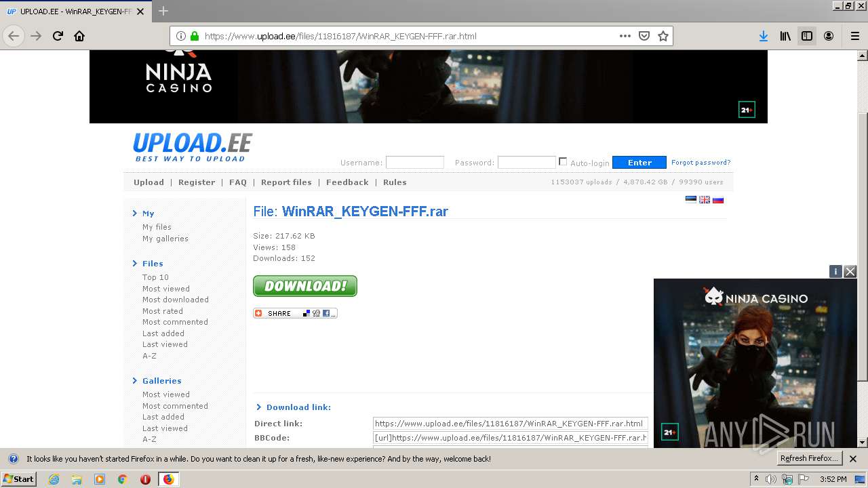
Task: Toggle the Firefox sidebar icon
Action: (x=807, y=37)
